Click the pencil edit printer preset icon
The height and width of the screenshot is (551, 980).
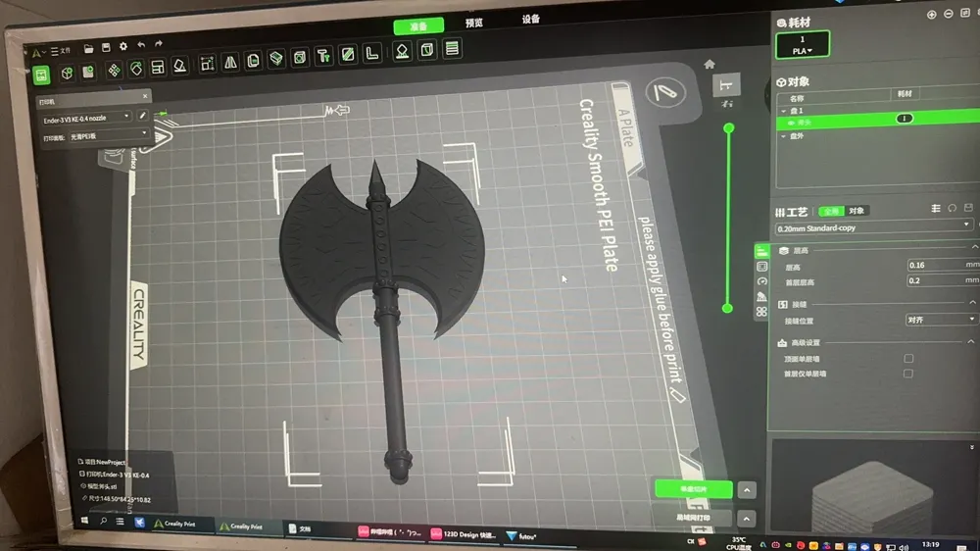click(142, 115)
